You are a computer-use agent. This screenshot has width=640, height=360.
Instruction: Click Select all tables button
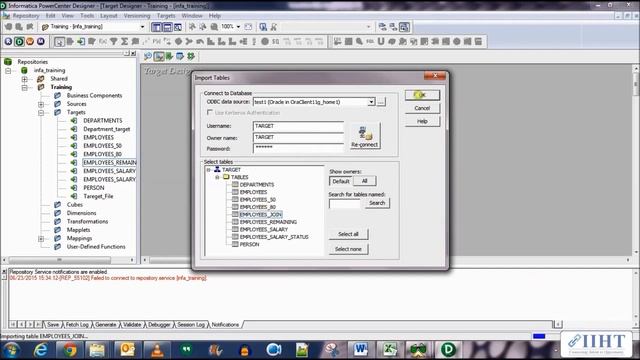coord(348,234)
